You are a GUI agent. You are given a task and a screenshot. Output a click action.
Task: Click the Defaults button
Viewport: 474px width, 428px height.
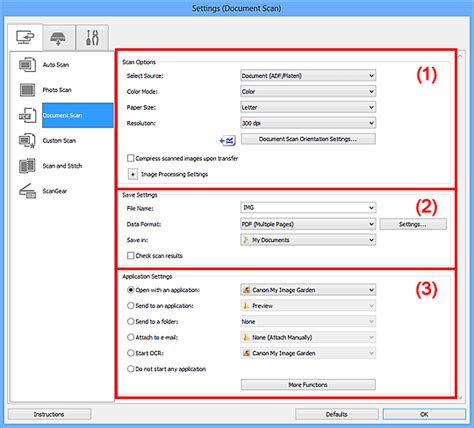point(337,414)
